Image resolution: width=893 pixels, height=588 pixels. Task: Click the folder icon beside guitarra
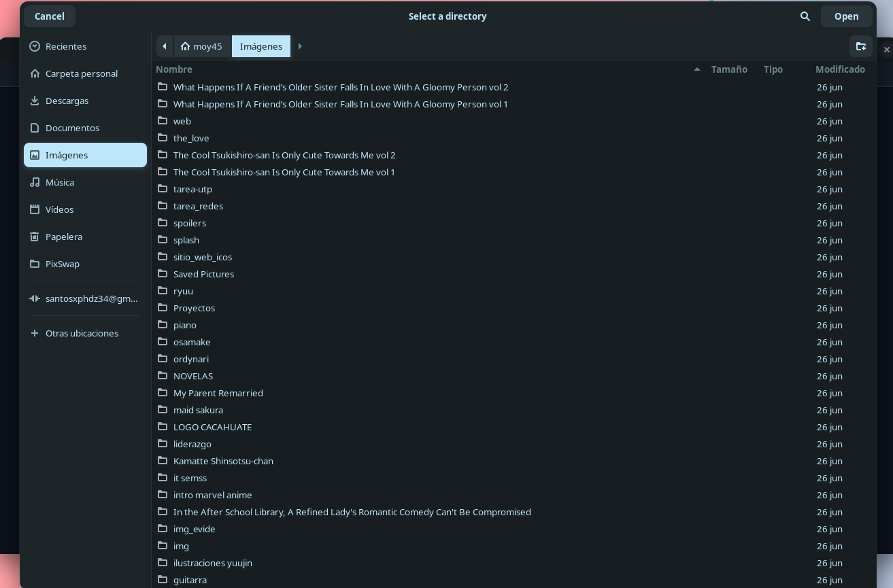pos(163,580)
